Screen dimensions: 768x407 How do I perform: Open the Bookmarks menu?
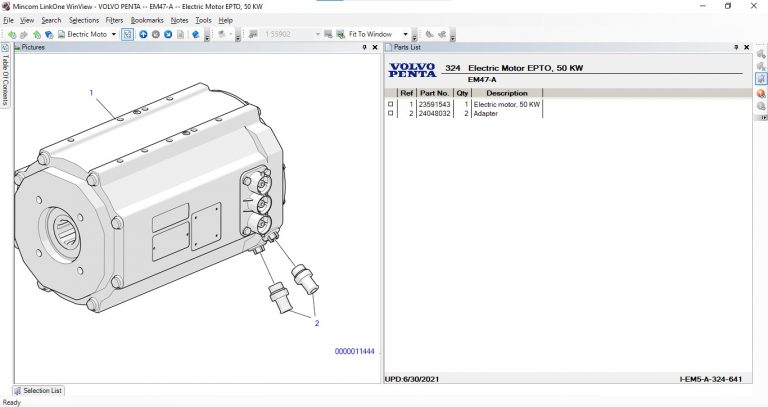147,20
